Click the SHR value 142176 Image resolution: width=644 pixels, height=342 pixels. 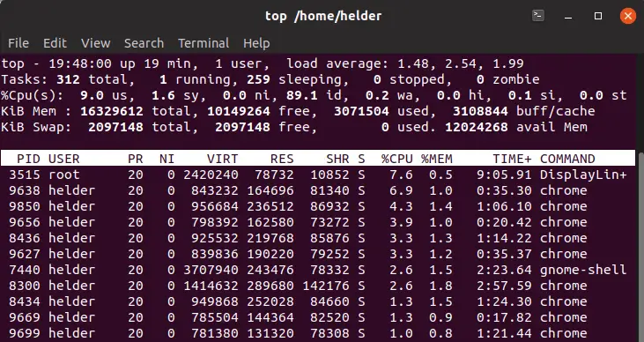326,286
